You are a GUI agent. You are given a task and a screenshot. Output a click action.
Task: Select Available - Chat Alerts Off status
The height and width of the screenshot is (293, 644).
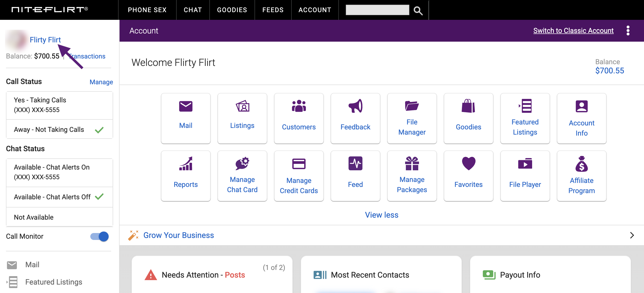60,197
